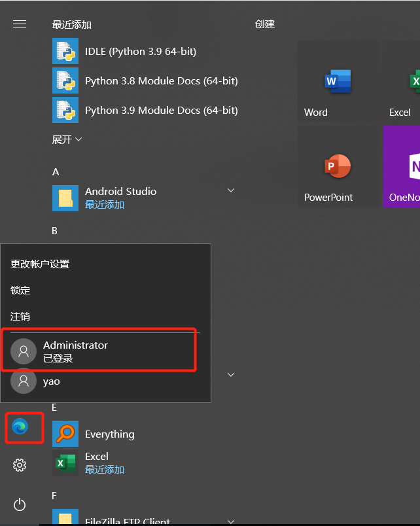Click the letter B section header

55,231
